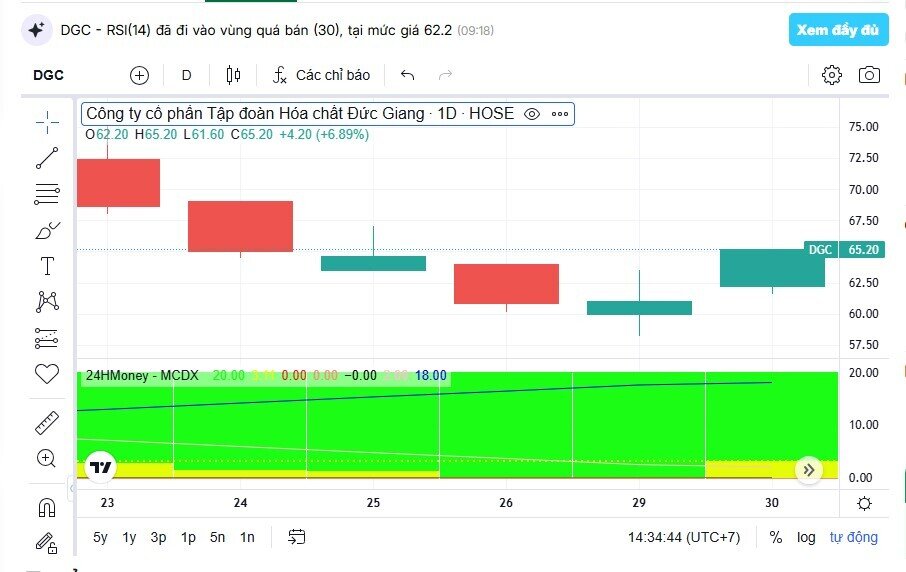This screenshot has width=906, height=572.
Task: Click the 14:34:44 (UTC+7) timezone selector
Action: [684, 537]
